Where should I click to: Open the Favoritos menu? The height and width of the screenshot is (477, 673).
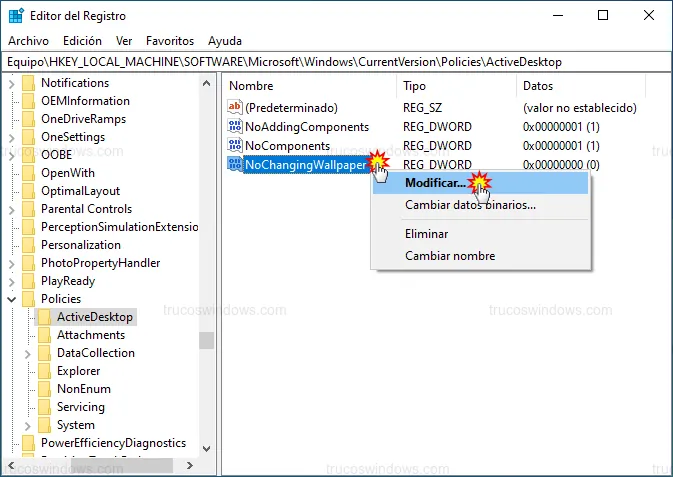click(169, 41)
